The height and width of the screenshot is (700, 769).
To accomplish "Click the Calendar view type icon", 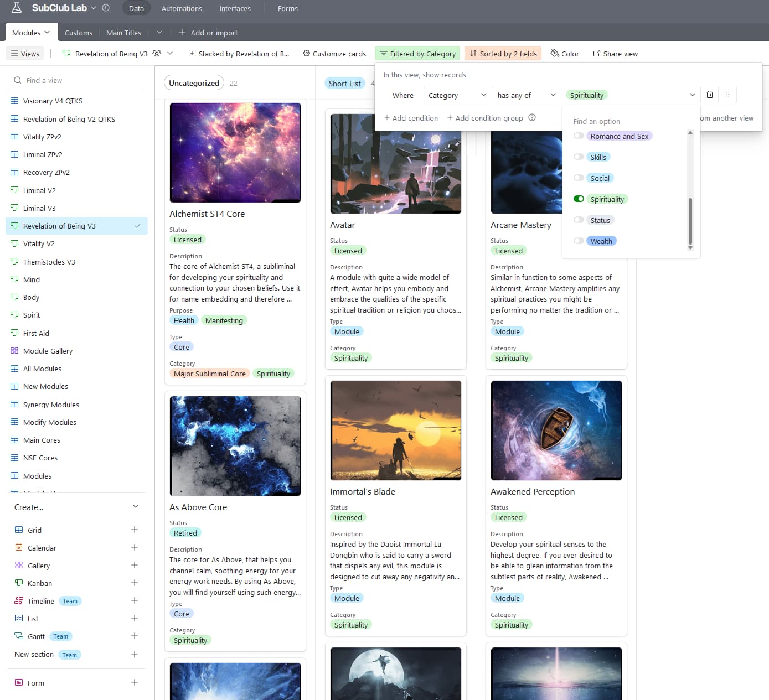I will point(19,548).
